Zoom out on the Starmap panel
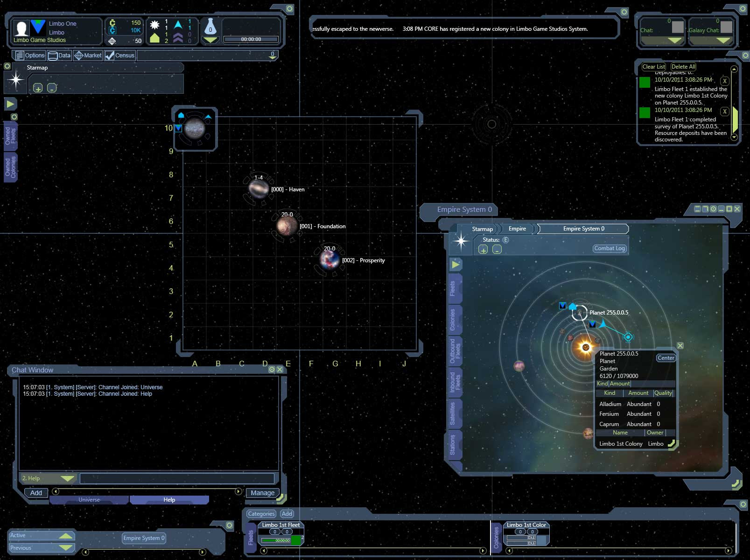Image resolution: width=750 pixels, height=560 pixels. [52, 88]
